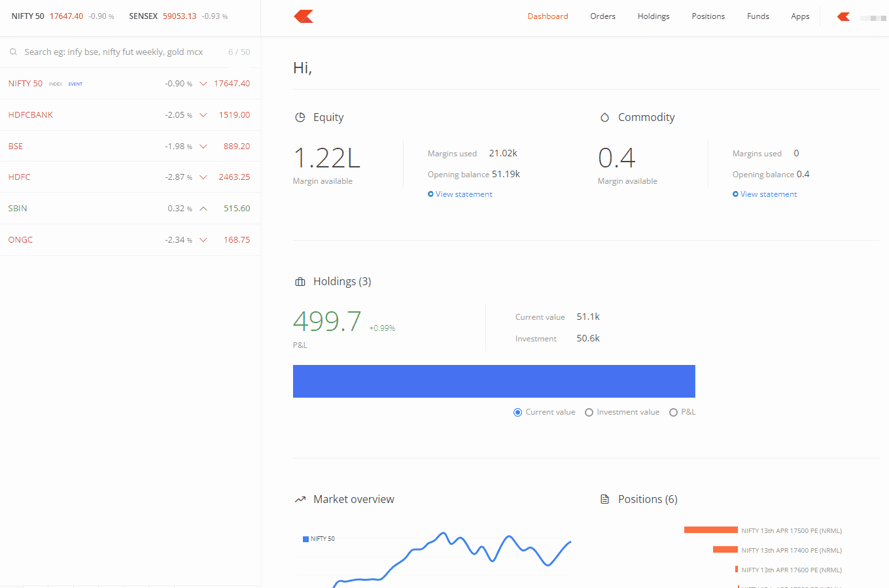Image resolution: width=889 pixels, height=588 pixels.
Task: Open the user profile avatar logo
Action: (844, 16)
